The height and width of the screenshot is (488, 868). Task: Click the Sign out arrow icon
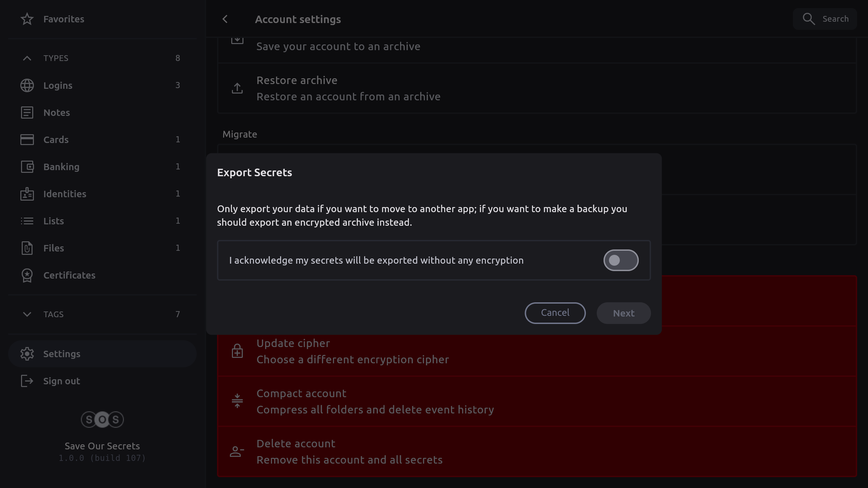click(x=27, y=381)
